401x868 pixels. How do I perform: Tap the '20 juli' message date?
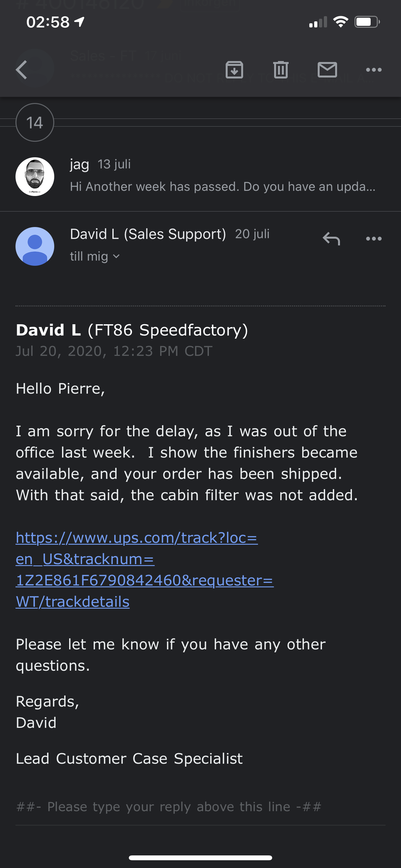tap(252, 234)
